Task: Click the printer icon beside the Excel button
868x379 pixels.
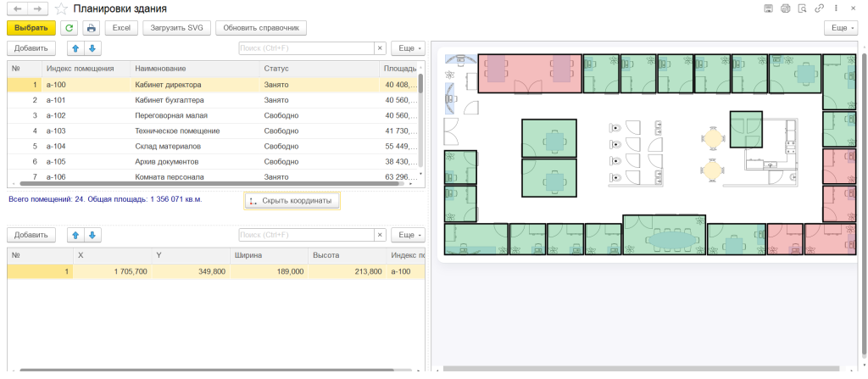Action: pyautogui.click(x=92, y=28)
